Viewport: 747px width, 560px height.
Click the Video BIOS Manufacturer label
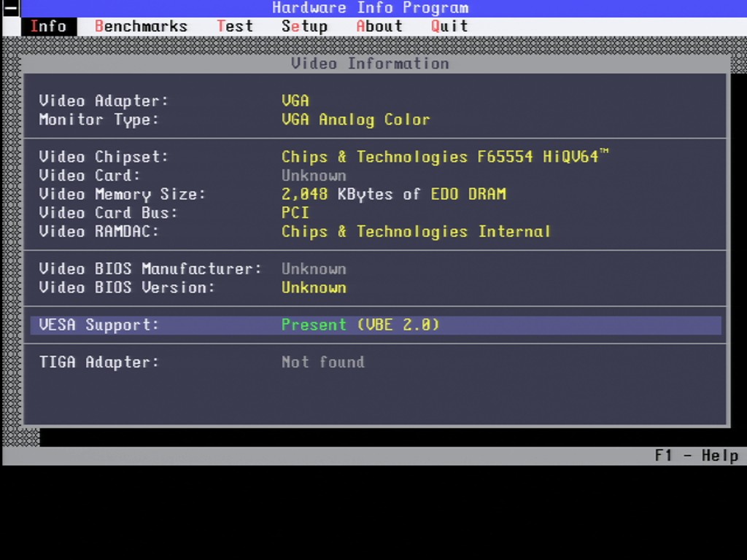pos(150,269)
